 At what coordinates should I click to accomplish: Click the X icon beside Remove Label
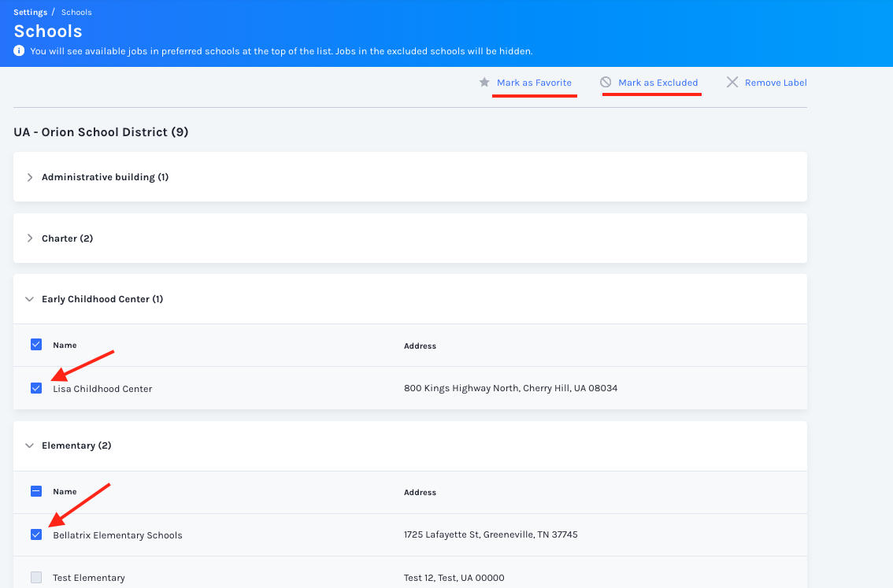pos(732,83)
